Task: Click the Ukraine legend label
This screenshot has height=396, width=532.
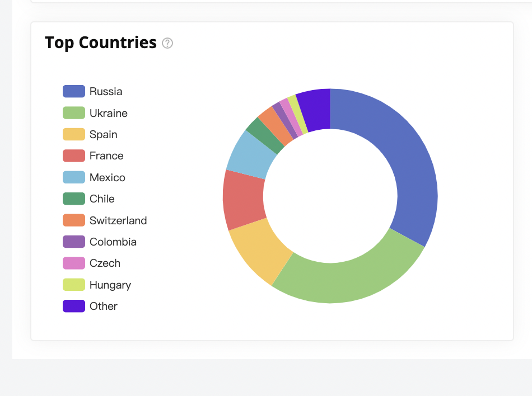Action: pyautogui.click(x=109, y=113)
